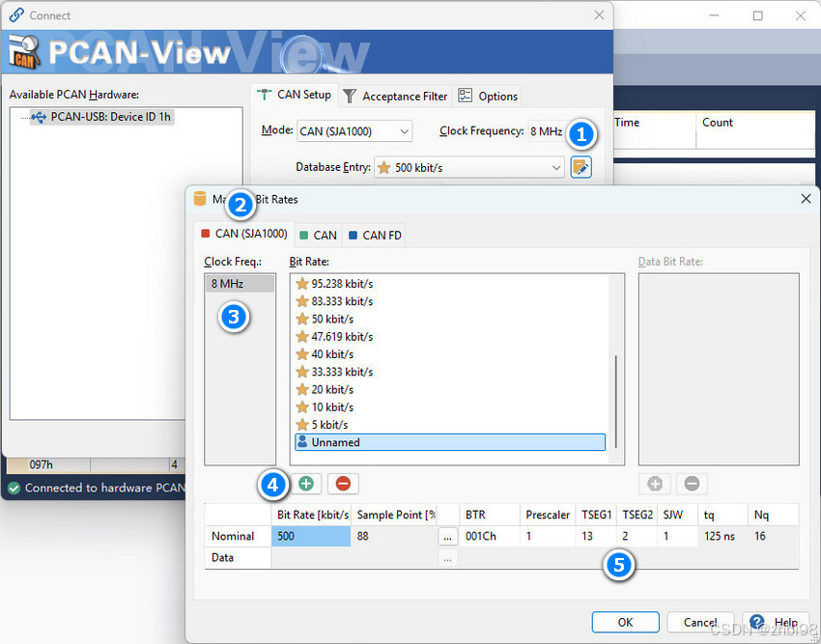This screenshot has height=644, width=821.
Task: Click the star icon in Database Entry box
Action: pyautogui.click(x=383, y=168)
